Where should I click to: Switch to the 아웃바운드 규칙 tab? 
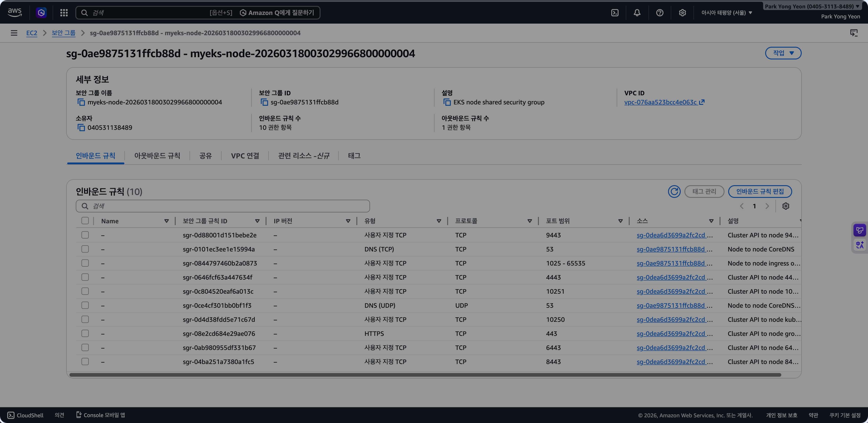tap(157, 156)
